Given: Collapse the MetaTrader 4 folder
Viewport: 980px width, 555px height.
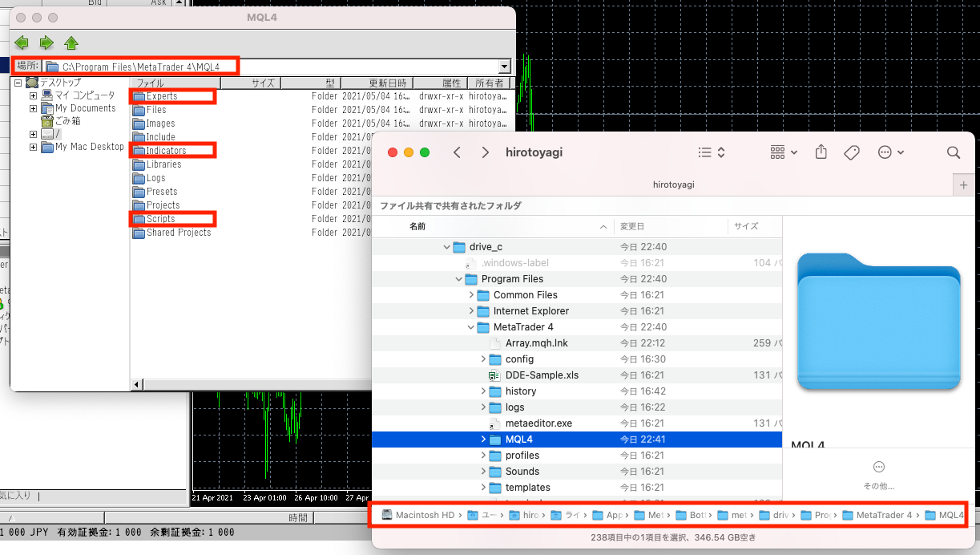Looking at the screenshot, I should coord(471,327).
